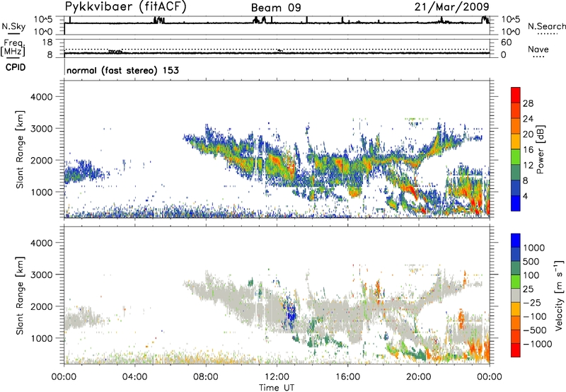
Task: Click the 'CPID' label
Action: coord(16,67)
